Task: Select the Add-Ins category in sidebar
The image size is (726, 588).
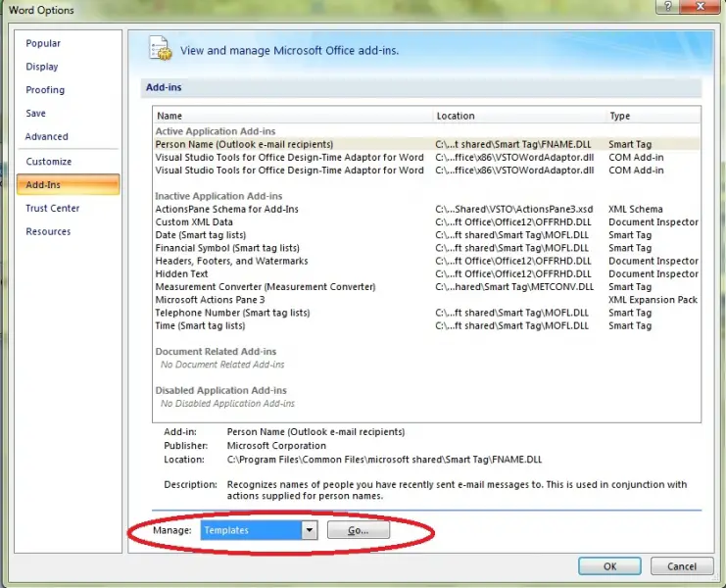Action: pos(68,184)
